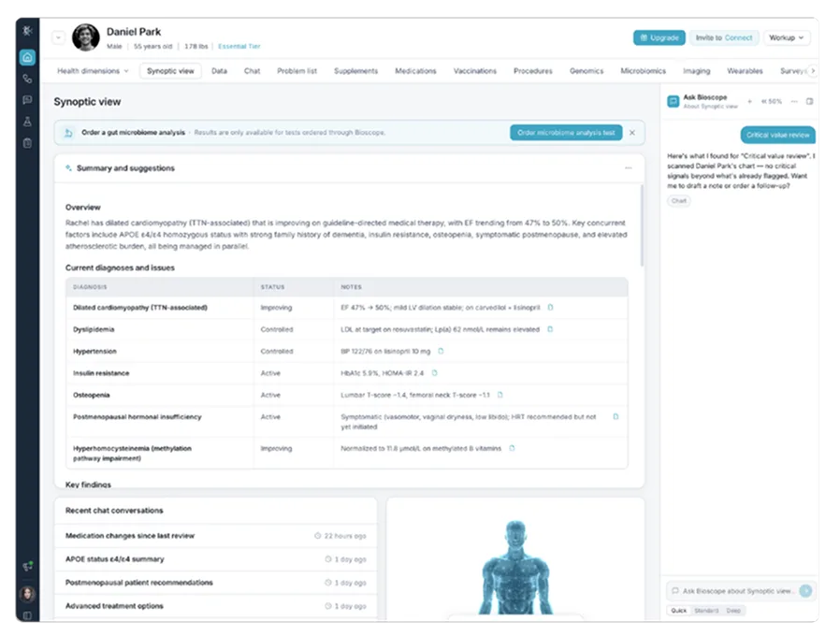Switch to the Vaccinations tab
Screen dimensions: 840x636
pyautogui.click(x=474, y=71)
